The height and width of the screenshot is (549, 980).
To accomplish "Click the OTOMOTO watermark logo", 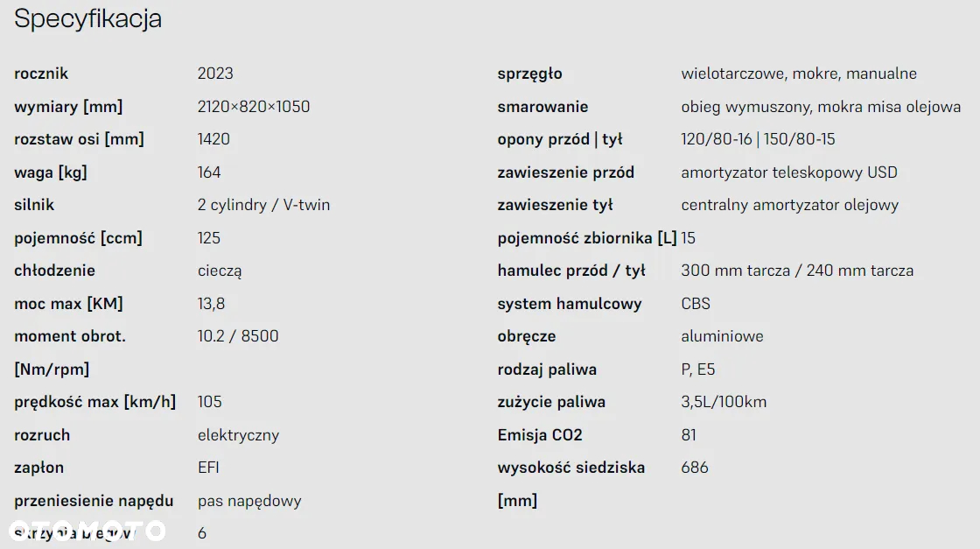I will [87, 531].
